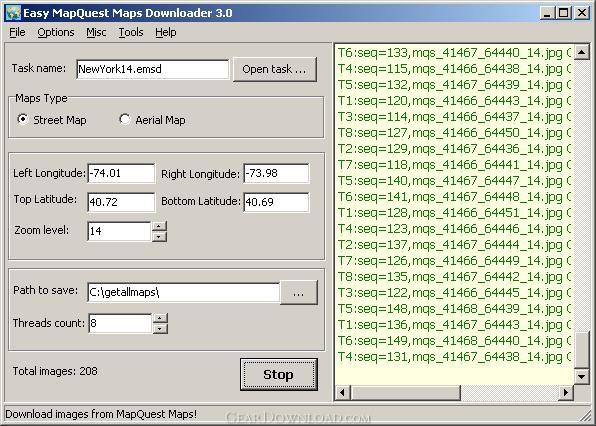The height and width of the screenshot is (426, 596).
Task: Select log line T3:seq=122
Action: (455, 293)
